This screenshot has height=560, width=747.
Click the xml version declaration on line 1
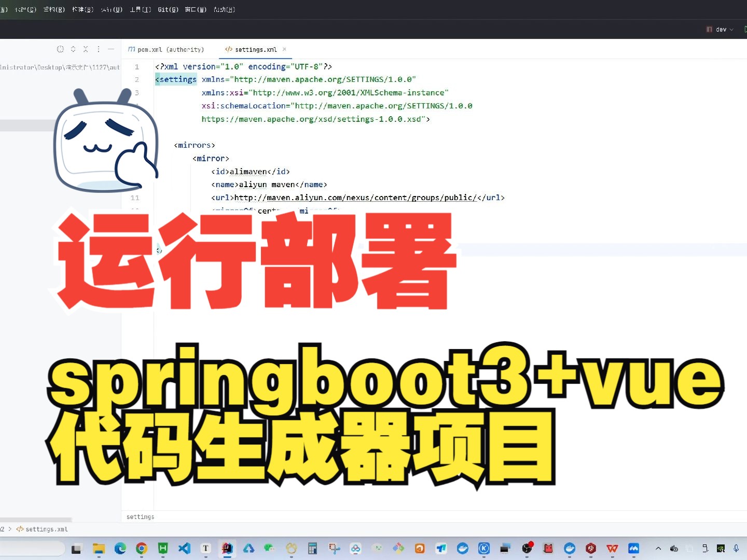243,66
